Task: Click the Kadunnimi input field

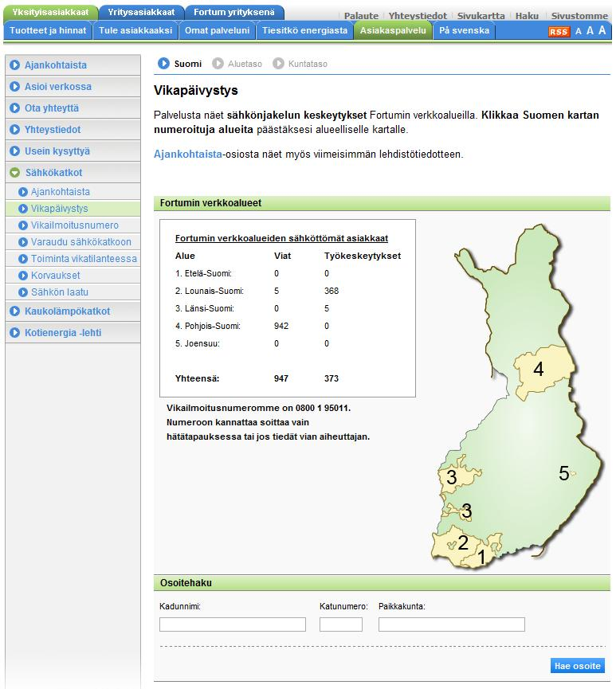Action: click(233, 624)
